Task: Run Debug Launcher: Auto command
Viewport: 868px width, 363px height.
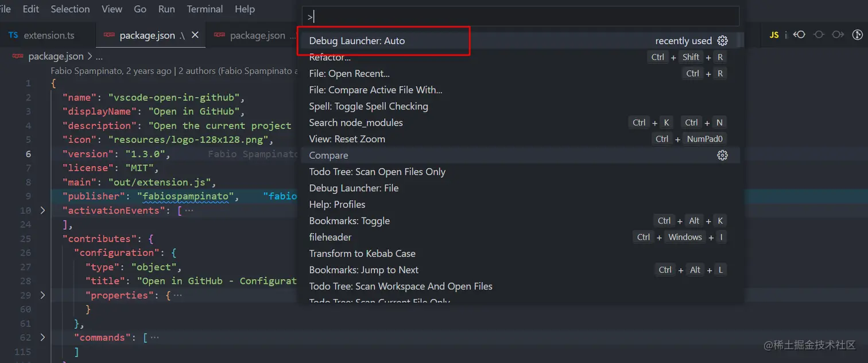Action: (x=357, y=41)
